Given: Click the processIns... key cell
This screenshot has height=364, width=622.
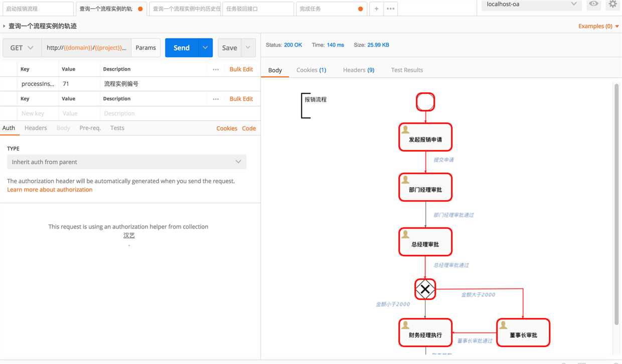Looking at the screenshot, I should [38, 84].
